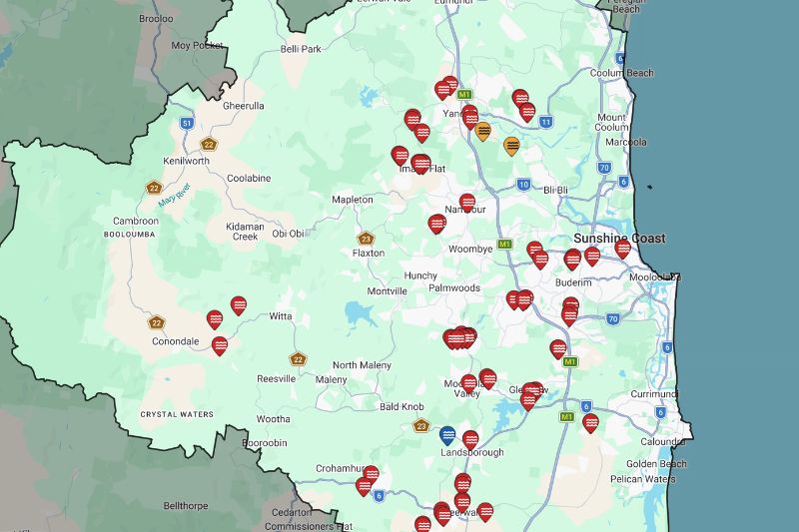The image size is (799, 532).
Task: Click the Route 10 shield near Bli Bli
Action: coord(523,185)
